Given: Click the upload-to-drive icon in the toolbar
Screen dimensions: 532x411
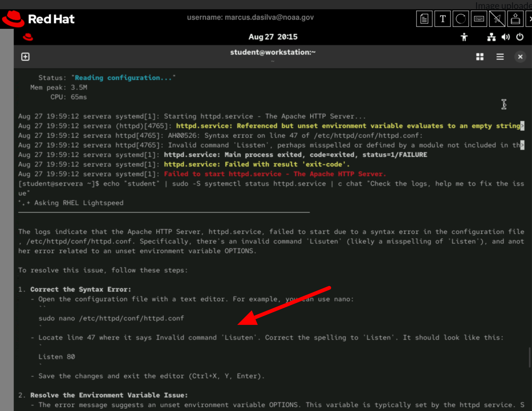Looking at the screenshot, I should coord(516,19).
